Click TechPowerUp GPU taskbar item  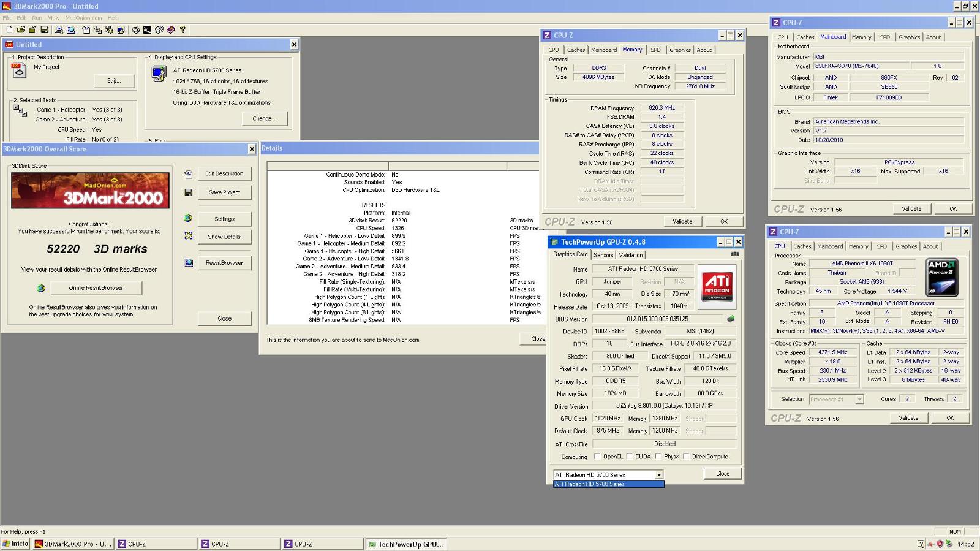tap(407, 544)
